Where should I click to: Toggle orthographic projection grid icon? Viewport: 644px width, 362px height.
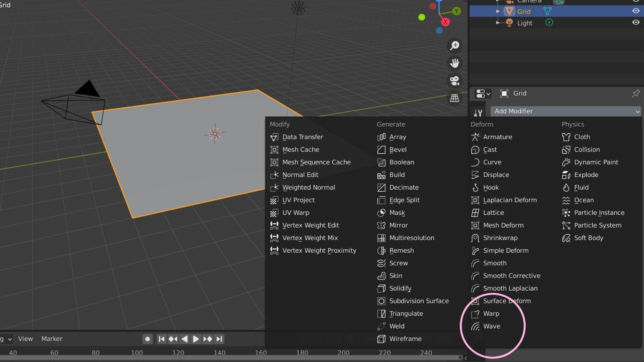[454, 98]
